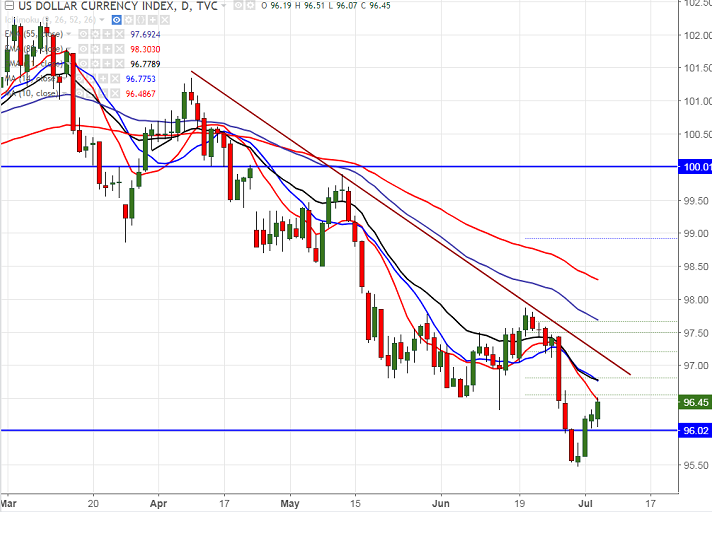This screenshot has width=725, height=543.
Task: Remove MA 10 indicator in the 96.4867 row
Action: tap(115, 93)
